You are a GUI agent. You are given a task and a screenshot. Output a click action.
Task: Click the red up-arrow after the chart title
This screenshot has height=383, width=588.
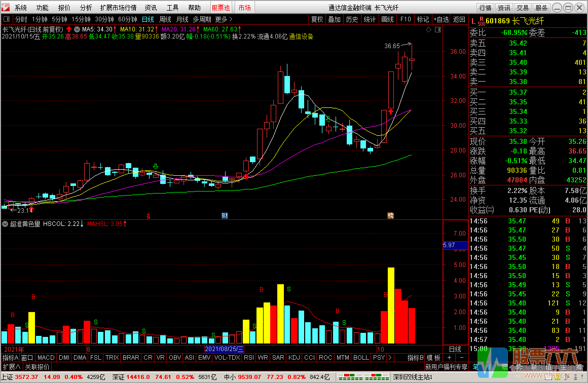69,29
